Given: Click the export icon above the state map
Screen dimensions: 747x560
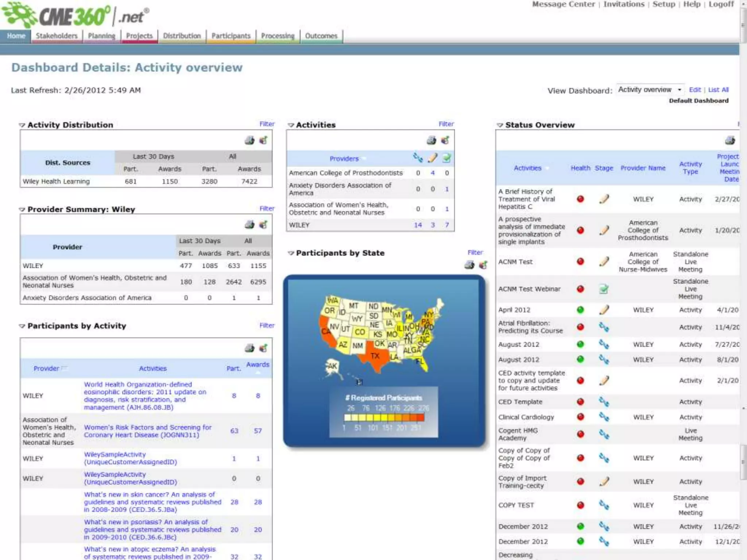Looking at the screenshot, I should coord(483,265).
